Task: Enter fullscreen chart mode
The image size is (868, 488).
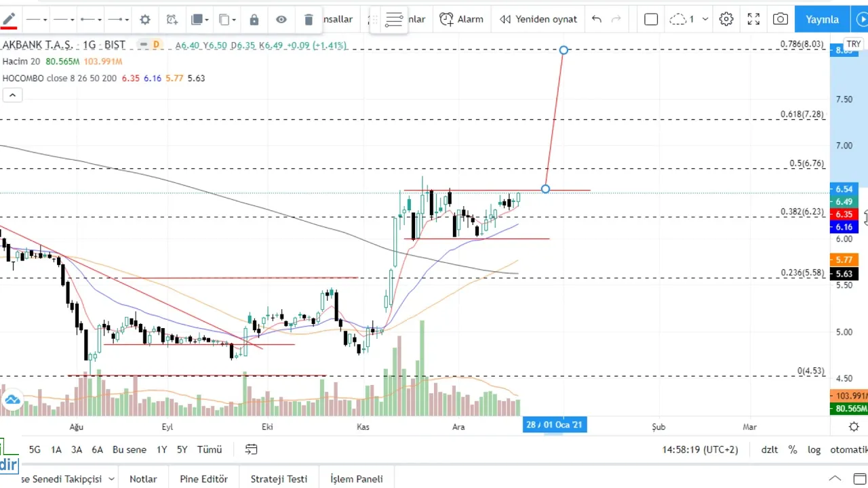Action: tap(753, 19)
